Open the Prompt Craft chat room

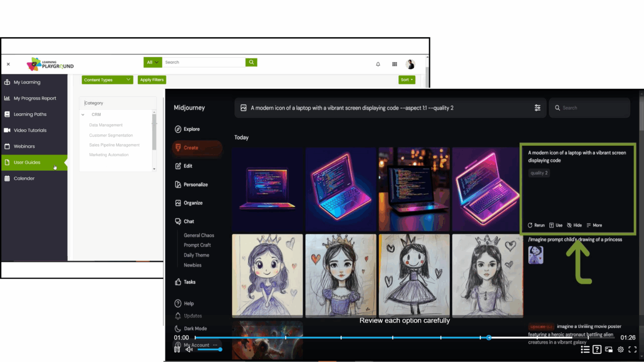[x=197, y=245]
